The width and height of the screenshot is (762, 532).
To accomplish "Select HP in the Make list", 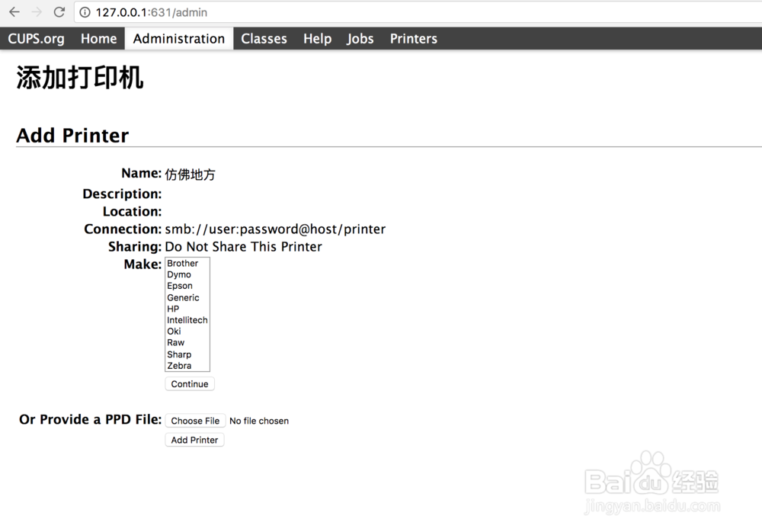I will [187, 309].
